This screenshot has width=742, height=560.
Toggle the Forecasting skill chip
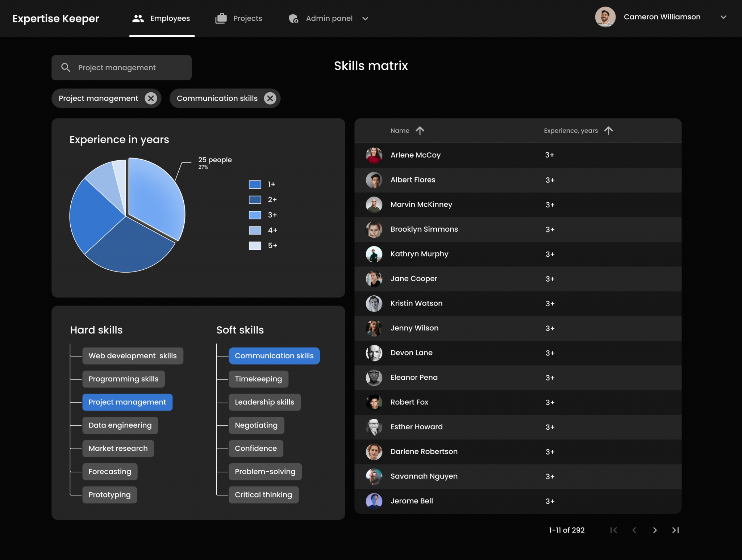click(x=110, y=471)
